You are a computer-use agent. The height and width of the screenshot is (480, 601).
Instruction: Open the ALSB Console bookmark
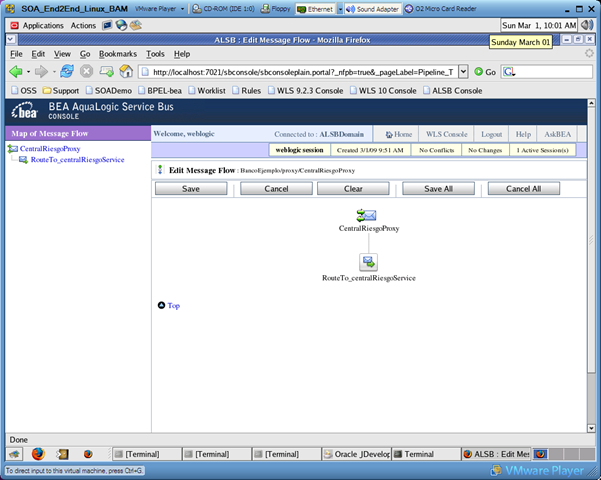coord(453,91)
